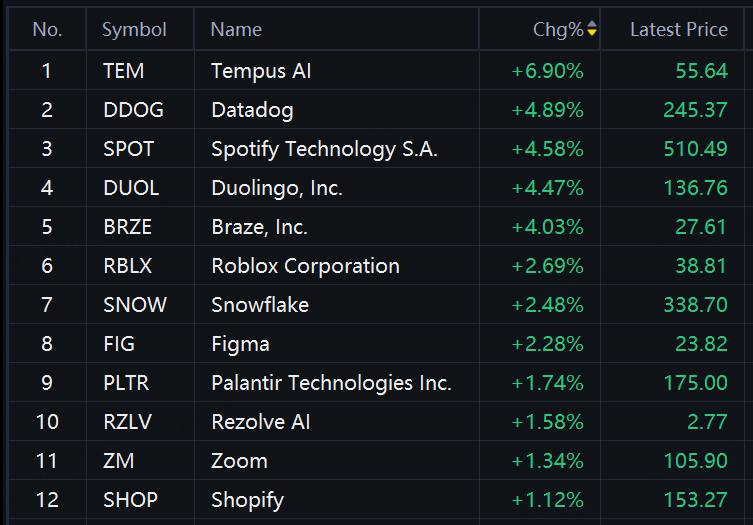Click Palantir's 175.00 latest price
Viewport: 753px width, 525px height.
[x=695, y=383]
